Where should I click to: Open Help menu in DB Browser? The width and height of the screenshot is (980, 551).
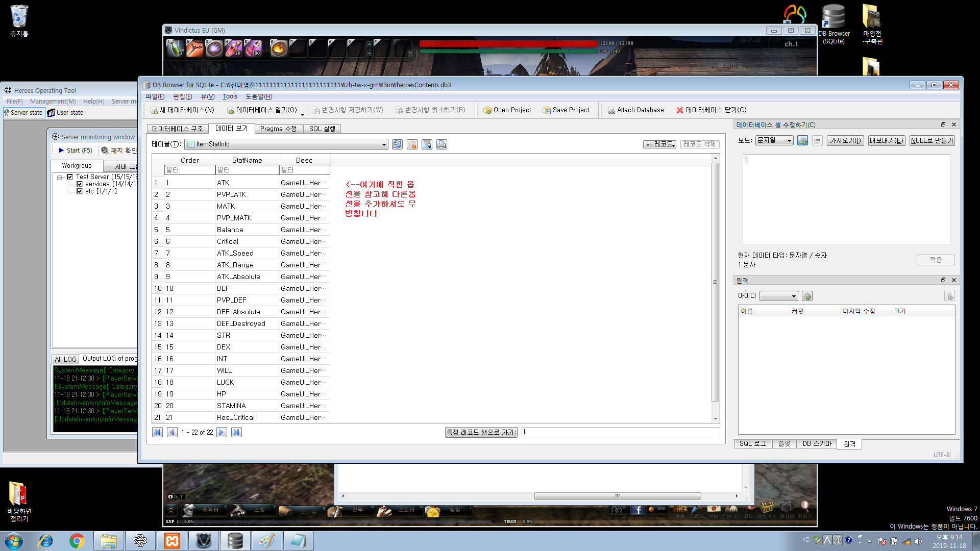[x=259, y=96]
